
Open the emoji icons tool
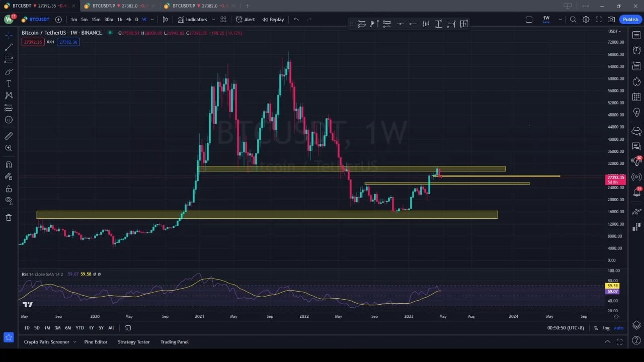click(x=9, y=120)
